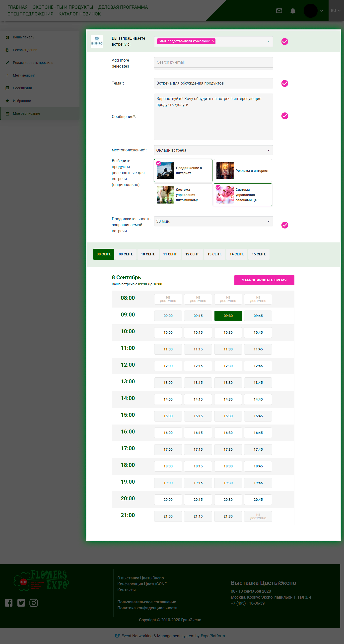Open the ExpoPlatform link
The width and height of the screenshot is (344, 644).
pos(213,636)
